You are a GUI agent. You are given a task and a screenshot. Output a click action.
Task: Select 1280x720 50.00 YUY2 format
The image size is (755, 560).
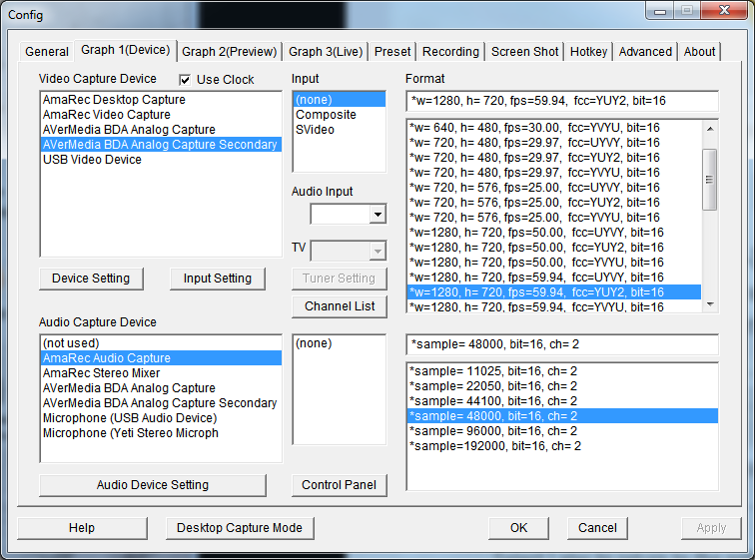pos(554,248)
